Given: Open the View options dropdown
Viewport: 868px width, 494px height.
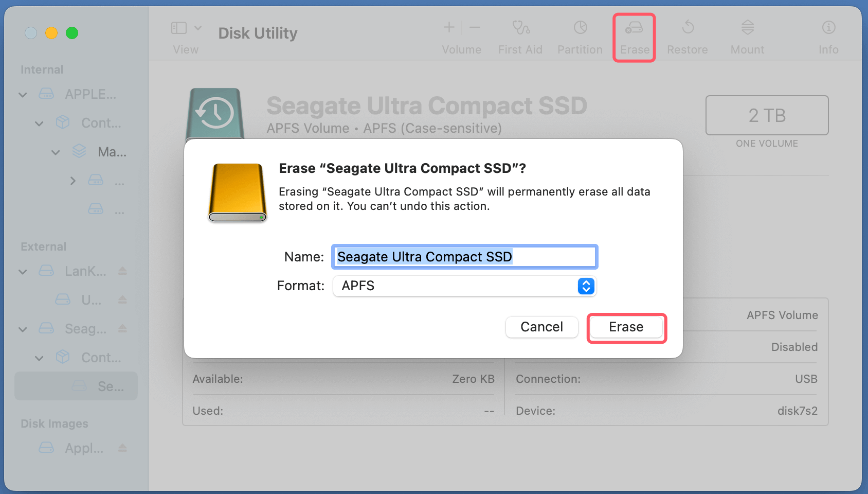Looking at the screenshot, I should 198,28.
